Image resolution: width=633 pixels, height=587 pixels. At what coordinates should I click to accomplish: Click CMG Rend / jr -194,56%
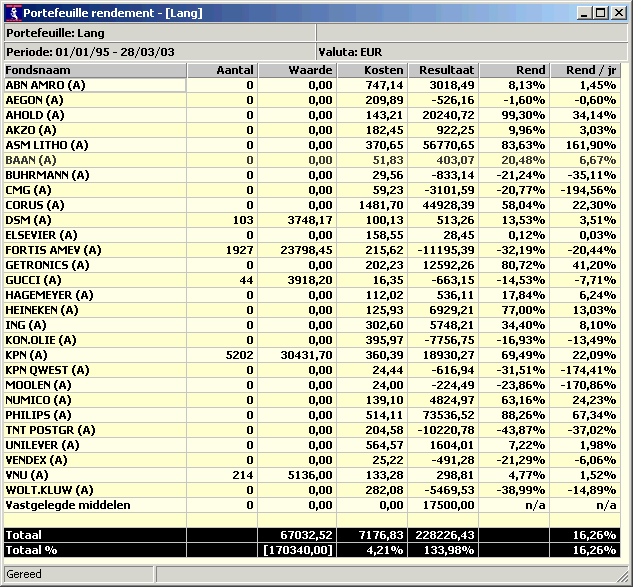point(588,190)
